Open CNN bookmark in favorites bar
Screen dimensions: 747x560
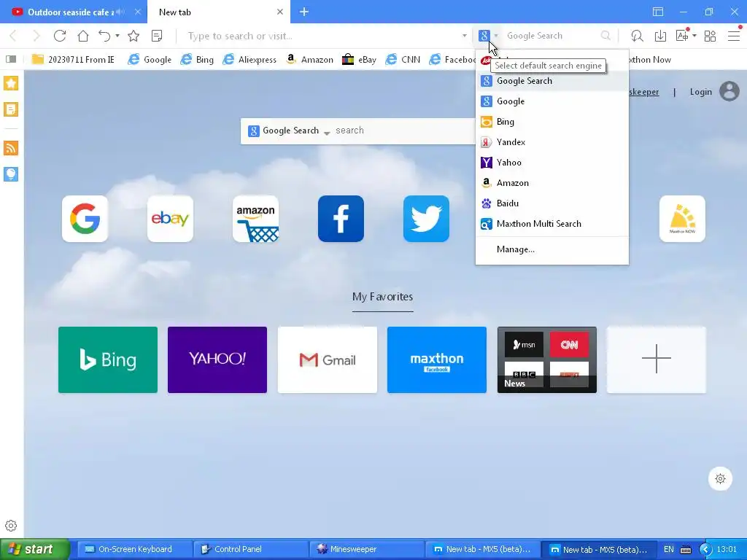[x=403, y=60]
